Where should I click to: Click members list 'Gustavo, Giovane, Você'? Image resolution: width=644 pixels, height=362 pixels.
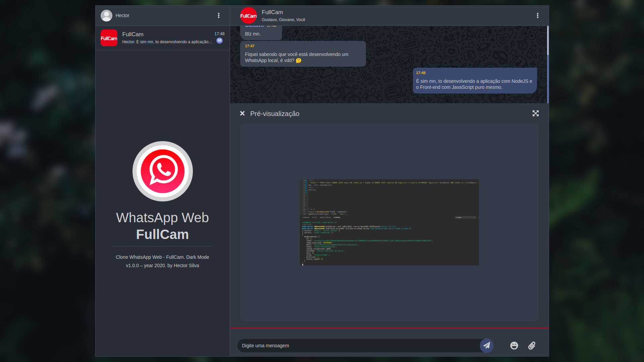click(x=283, y=20)
